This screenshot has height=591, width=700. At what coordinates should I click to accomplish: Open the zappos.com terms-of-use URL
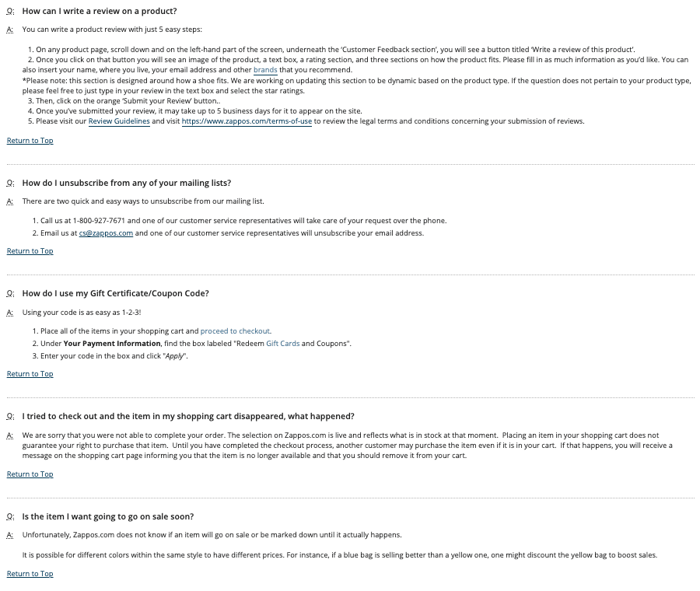pos(247,121)
